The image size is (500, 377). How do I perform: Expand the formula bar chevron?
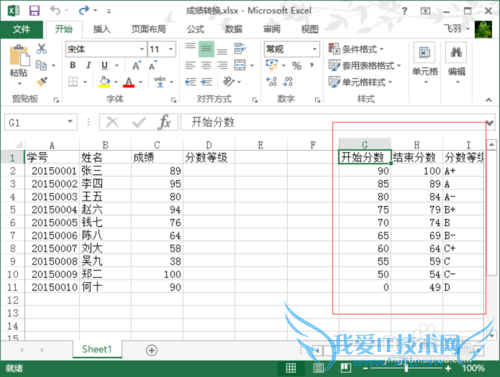coord(490,123)
